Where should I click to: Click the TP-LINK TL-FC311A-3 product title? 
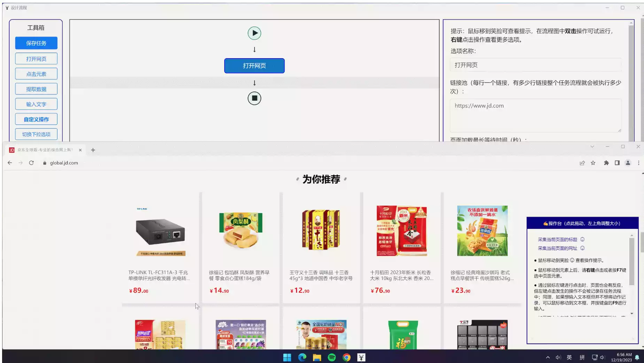159,275
